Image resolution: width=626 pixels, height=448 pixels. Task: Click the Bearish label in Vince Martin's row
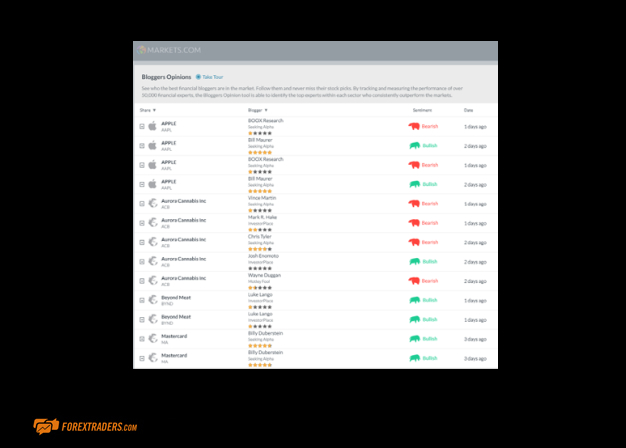click(x=430, y=204)
